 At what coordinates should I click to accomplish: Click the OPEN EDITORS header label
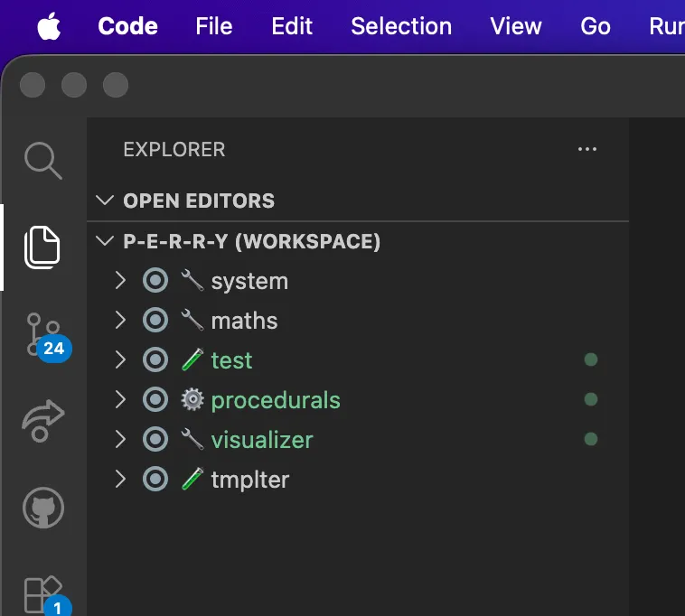coord(199,201)
